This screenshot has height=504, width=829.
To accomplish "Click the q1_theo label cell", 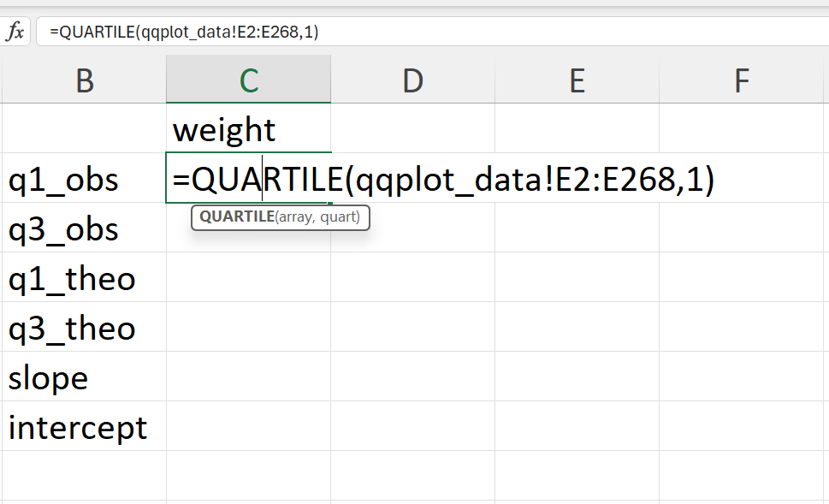I will pos(85,277).
